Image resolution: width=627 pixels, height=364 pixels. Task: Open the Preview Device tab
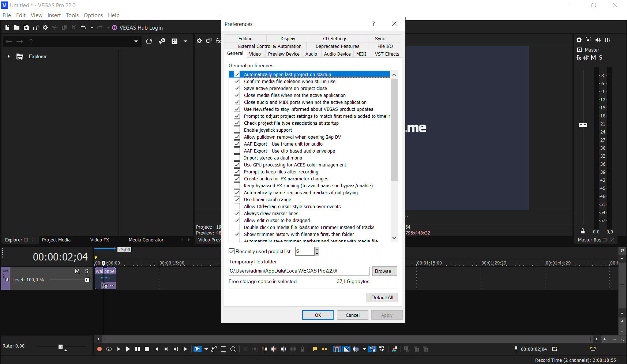click(284, 54)
